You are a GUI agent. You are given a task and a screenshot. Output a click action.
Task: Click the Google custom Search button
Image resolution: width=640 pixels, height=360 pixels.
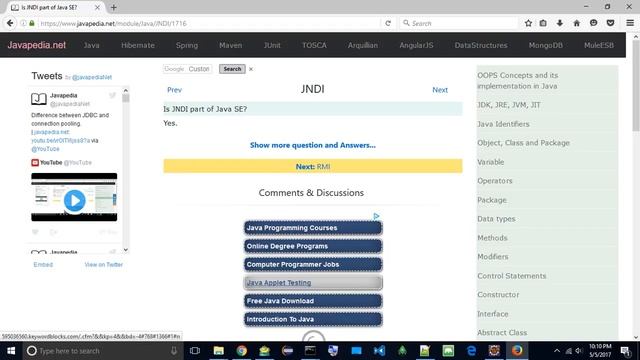[232, 69]
